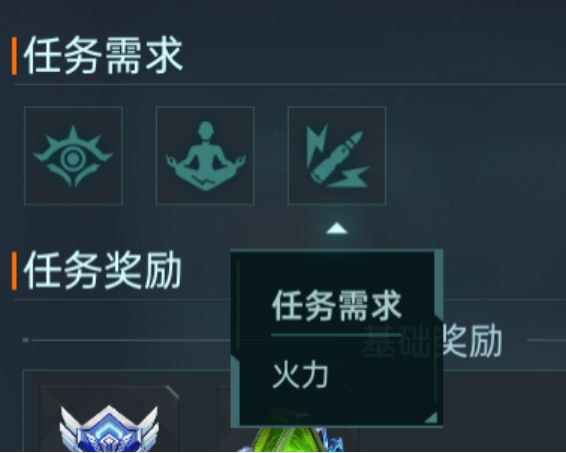Click the underline divider inside tooltip
This screenshot has height=453, width=566.
coord(336,335)
